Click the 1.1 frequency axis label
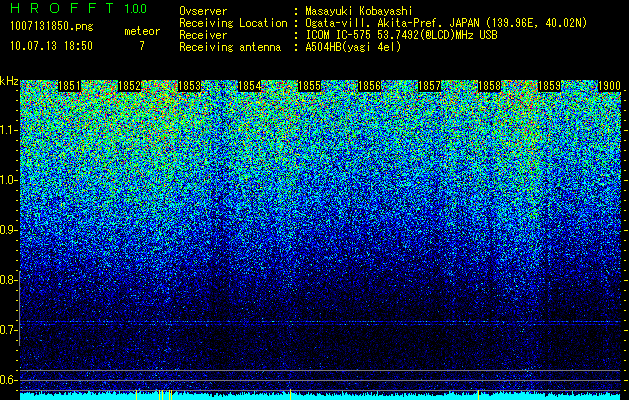This screenshot has width=629, height=400. (x=8, y=130)
